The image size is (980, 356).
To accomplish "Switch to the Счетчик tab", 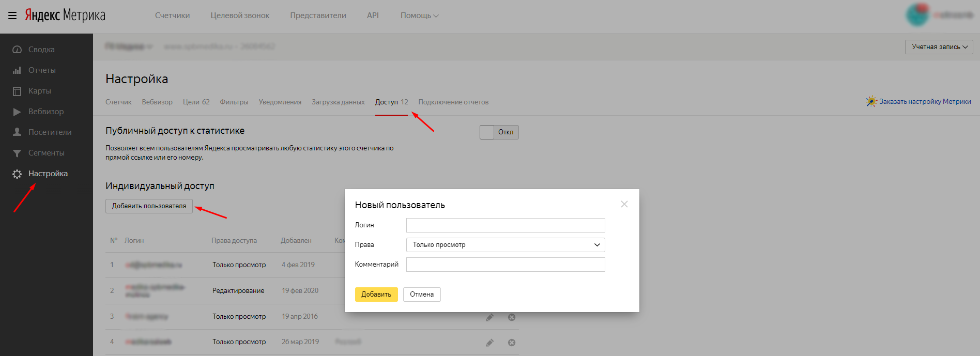I will pos(118,102).
